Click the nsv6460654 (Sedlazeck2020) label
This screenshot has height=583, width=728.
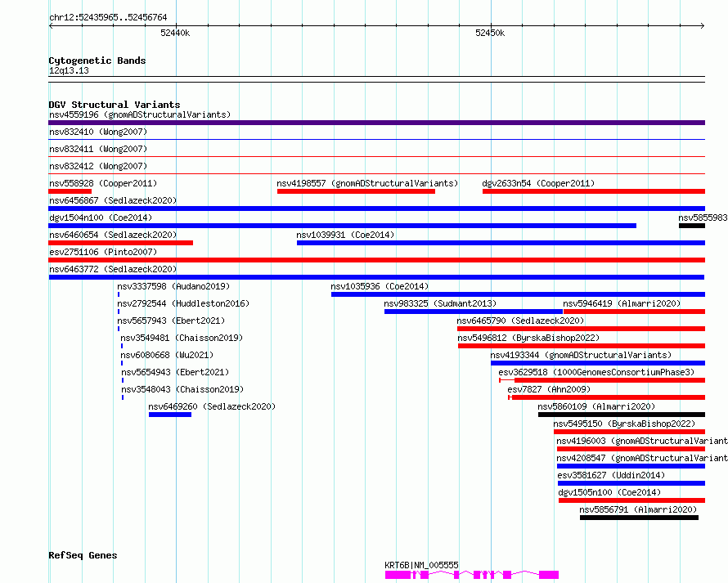(x=113, y=235)
